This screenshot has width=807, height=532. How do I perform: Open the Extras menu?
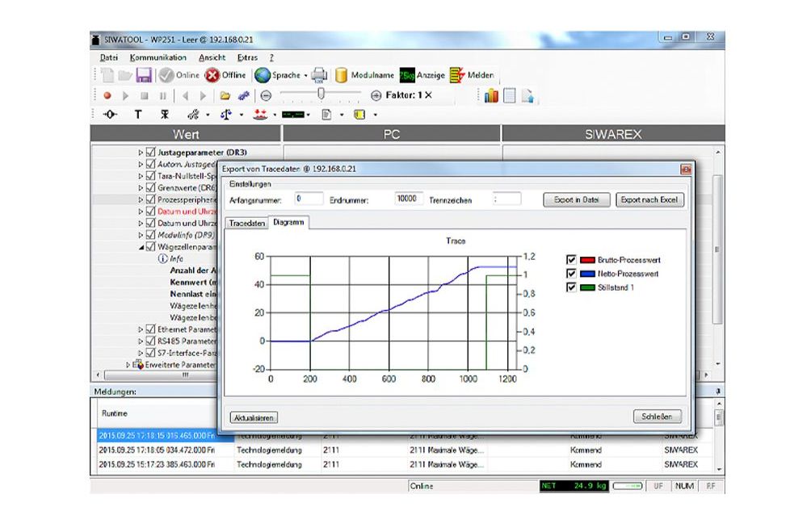click(x=247, y=57)
